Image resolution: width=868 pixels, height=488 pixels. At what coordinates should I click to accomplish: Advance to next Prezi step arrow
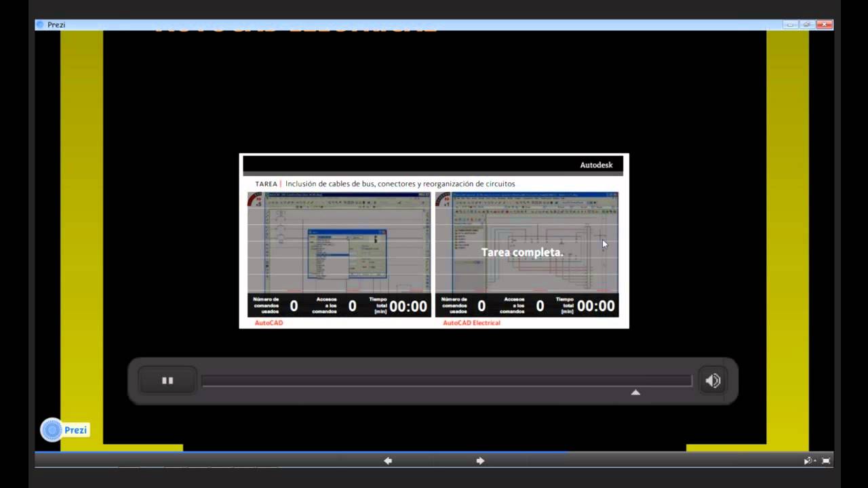480,461
